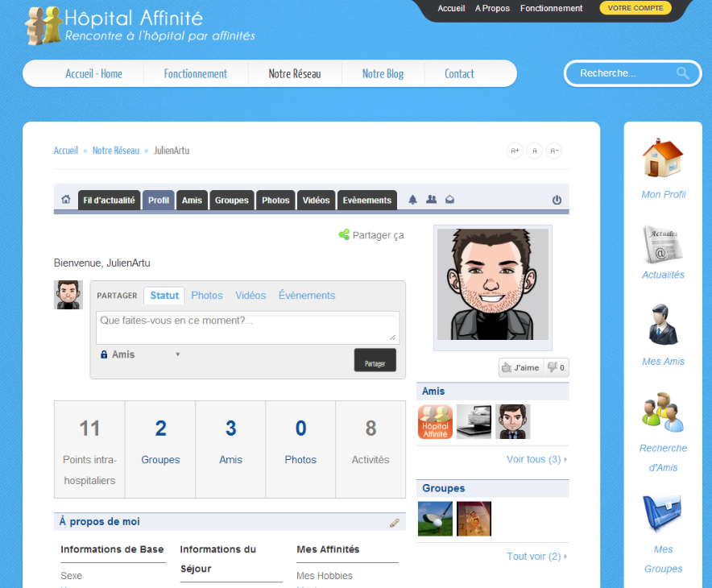The height and width of the screenshot is (588, 712).
Task: Open the notifications bell icon
Action: [x=413, y=200]
